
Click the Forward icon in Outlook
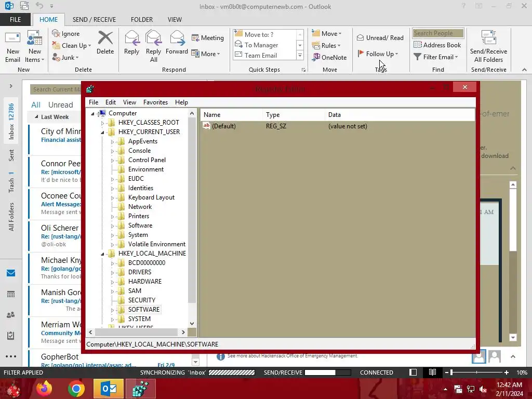point(177,43)
